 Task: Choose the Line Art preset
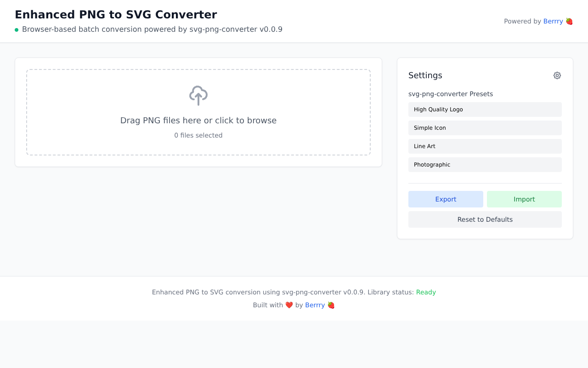pos(485,146)
